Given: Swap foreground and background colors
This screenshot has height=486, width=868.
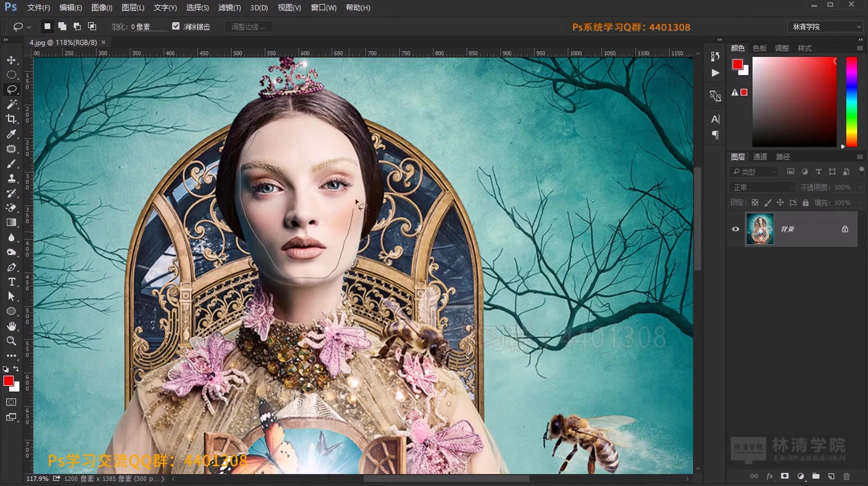Looking at the screenshot, I should 16,369.
